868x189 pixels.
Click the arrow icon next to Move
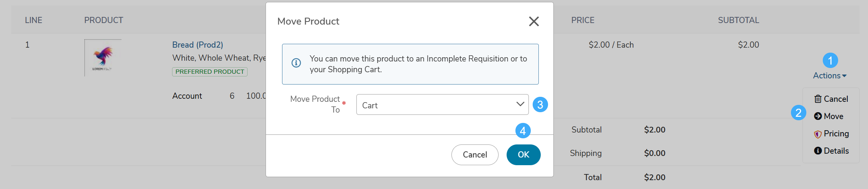click(x=818, y=116)
